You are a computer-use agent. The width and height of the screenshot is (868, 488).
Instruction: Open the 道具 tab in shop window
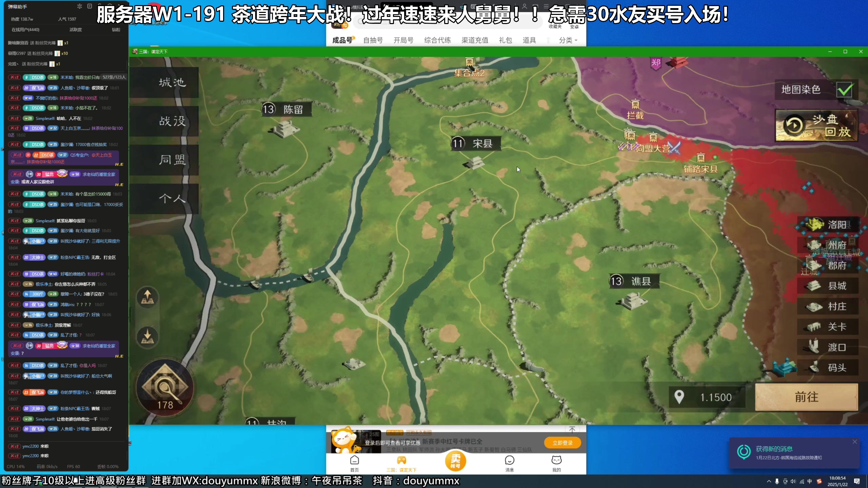[529, 40]
